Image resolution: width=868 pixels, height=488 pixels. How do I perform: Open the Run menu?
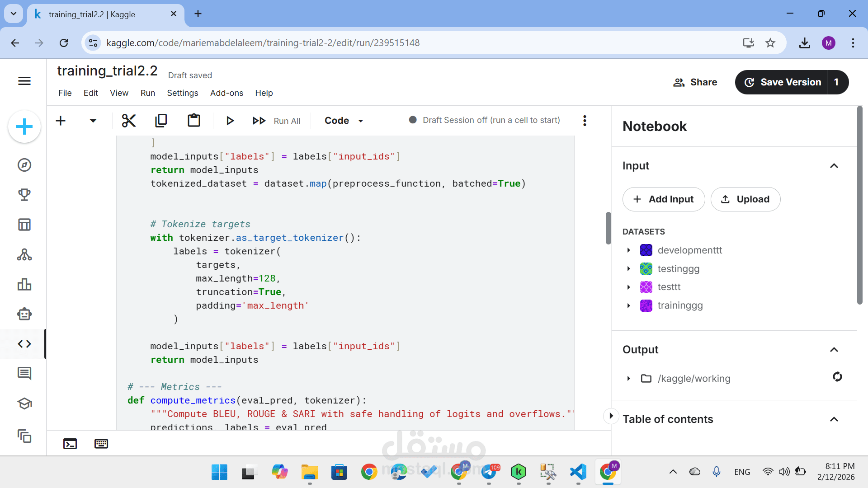[x=147, y=93]
